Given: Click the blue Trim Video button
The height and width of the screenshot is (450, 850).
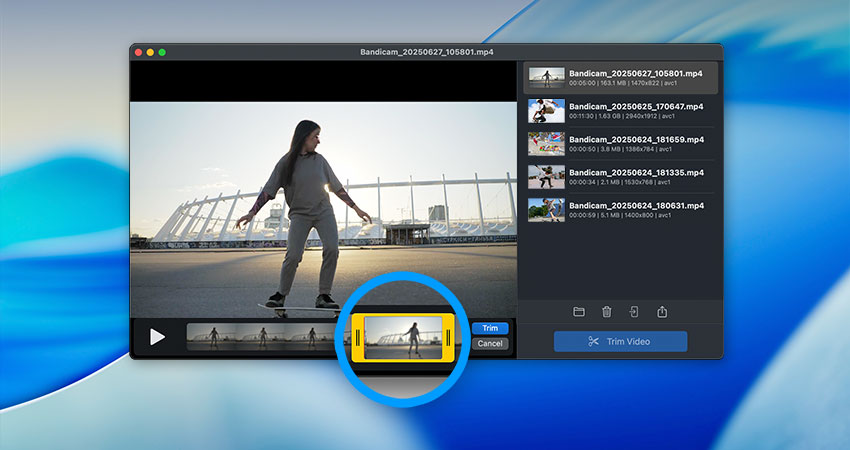Looking at the screenshot, I should click(620, 341).
